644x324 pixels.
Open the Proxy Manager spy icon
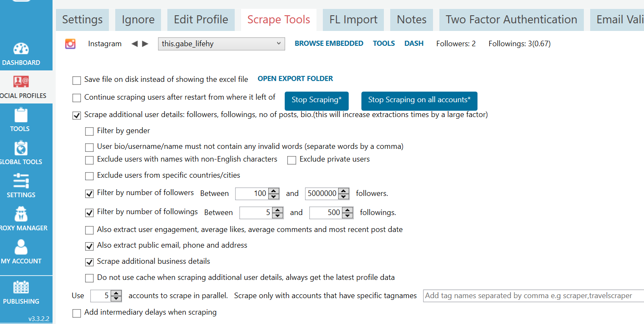point(21,214)
